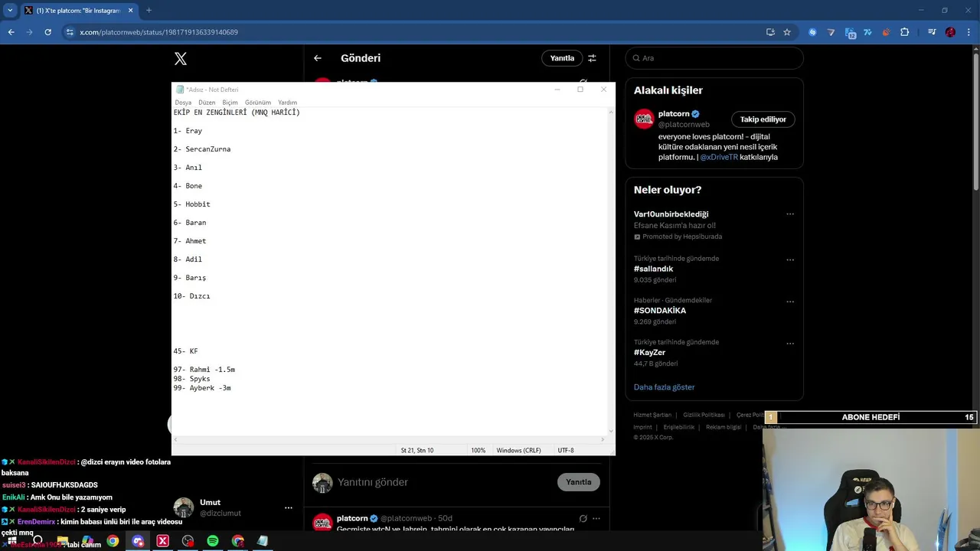Image resolution: width=980 pixels, height=551 pixels.
Task: Go back in Chrome browser
Action: (11, 32)
